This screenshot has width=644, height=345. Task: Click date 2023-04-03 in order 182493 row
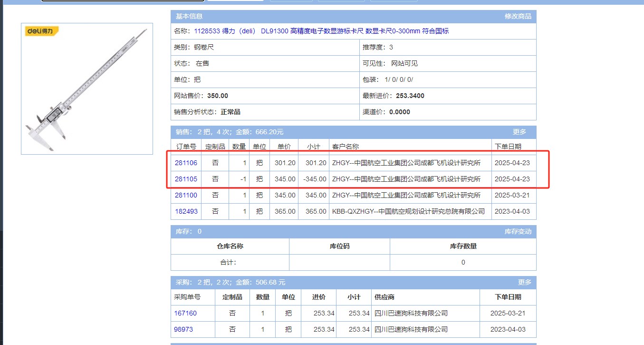(x=512, y=211)
